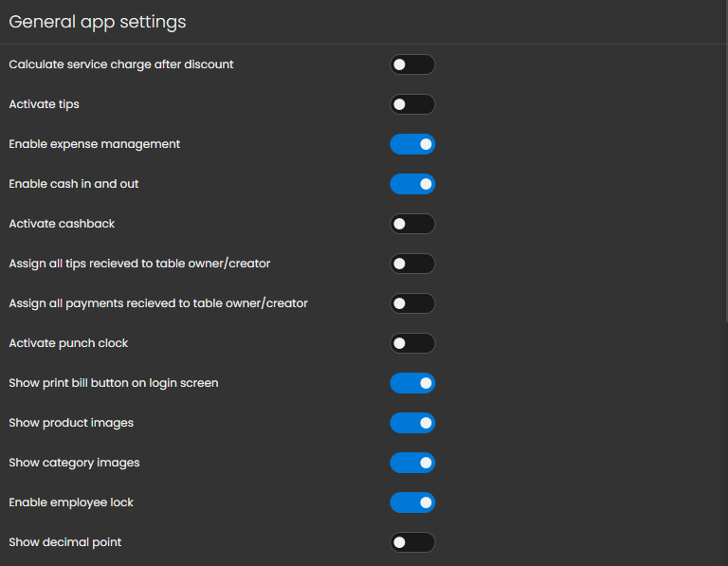Screen dimensions: 728x566
Task: Turn off the Enable employee lock switch
Action: click(412, 502)
